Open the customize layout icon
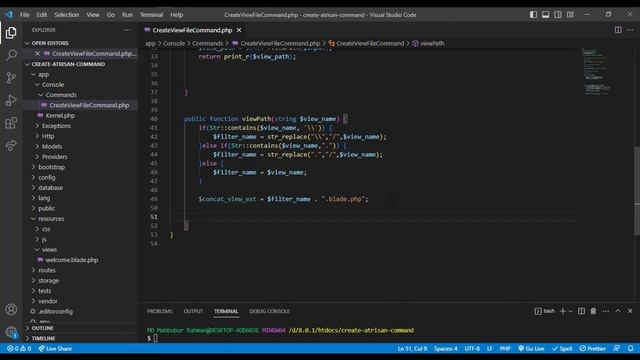Viewport: 640px width, 360px height. click(570, 15)
